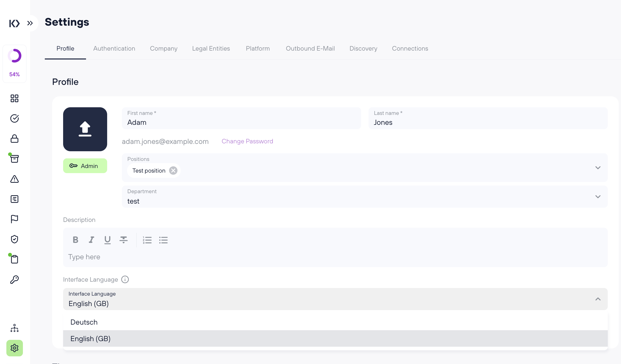
Task: Open the padlock icon in the sidebar
Action: 15,139
